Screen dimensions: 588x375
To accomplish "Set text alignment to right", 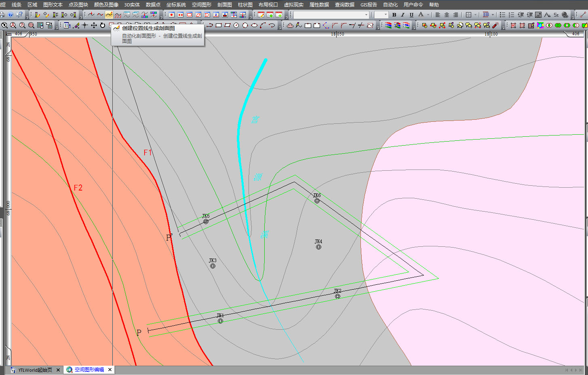I will click(x=455, y=15).
